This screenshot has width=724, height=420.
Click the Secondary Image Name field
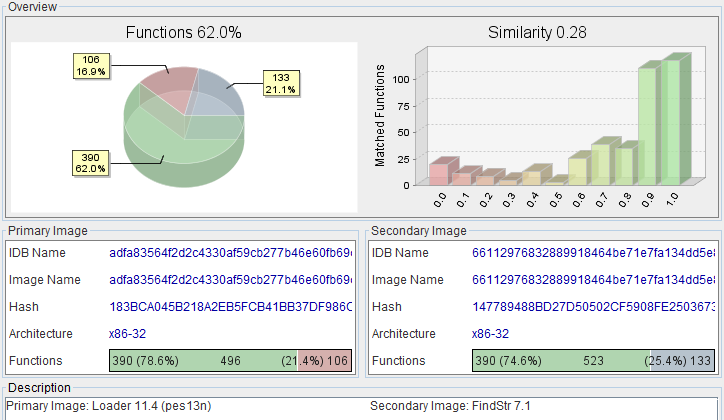pyautogui.click(x=593, y=280)
